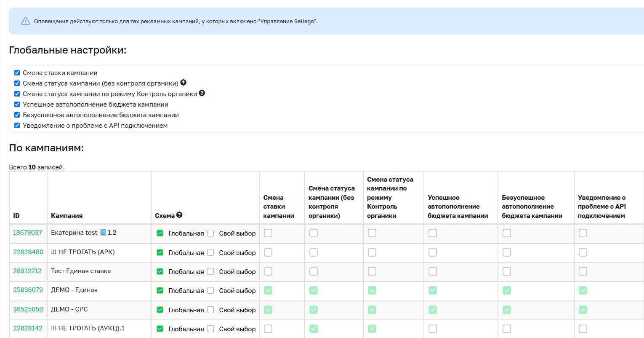
Task: Toggle API problem notification for ДЕМО - Единая
Action: [x=583, y=290]
